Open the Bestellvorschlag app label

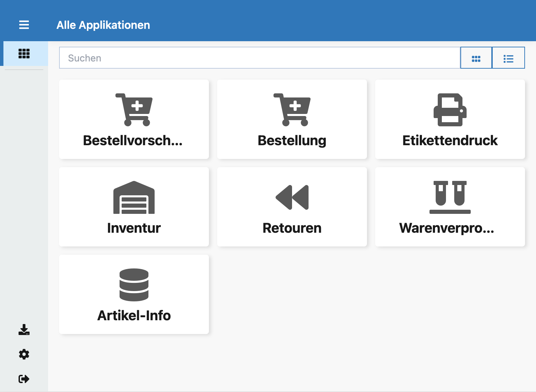133,141
